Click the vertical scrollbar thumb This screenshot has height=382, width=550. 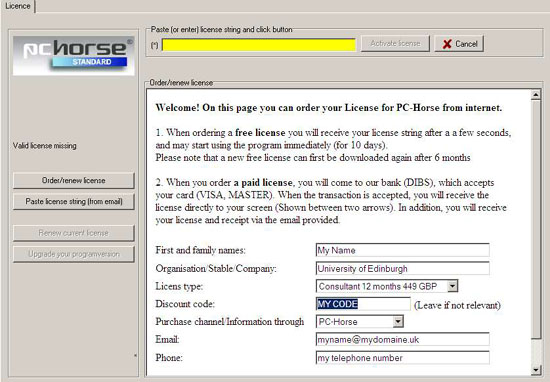(536, 219)
